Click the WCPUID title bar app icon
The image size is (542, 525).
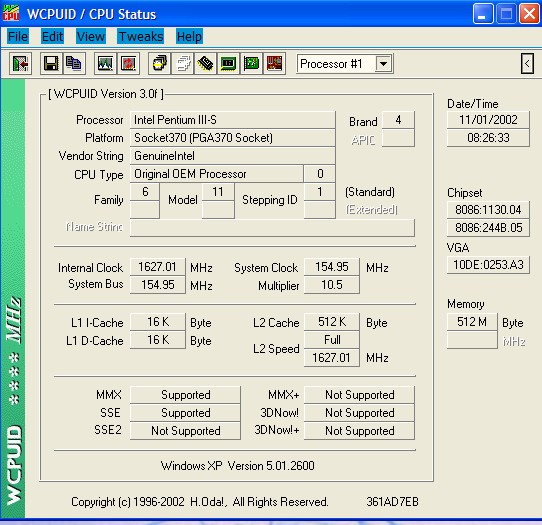[x=11, y=13]
